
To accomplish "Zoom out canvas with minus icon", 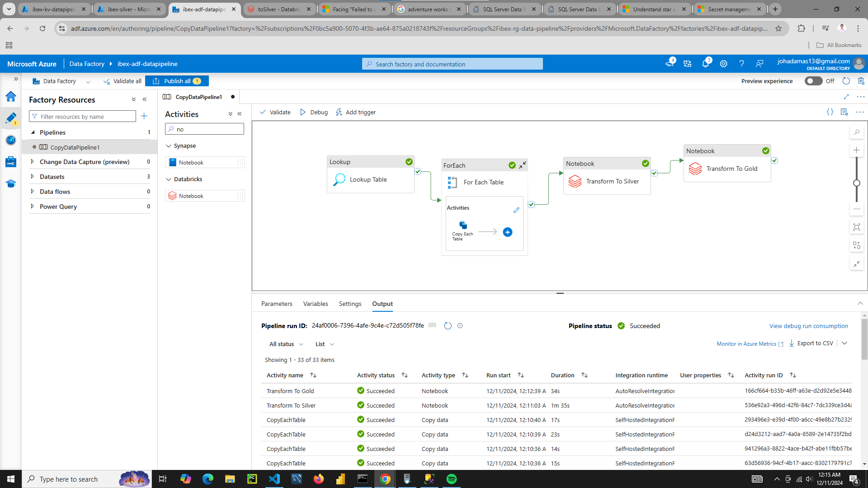I will (x=857, y=209).
